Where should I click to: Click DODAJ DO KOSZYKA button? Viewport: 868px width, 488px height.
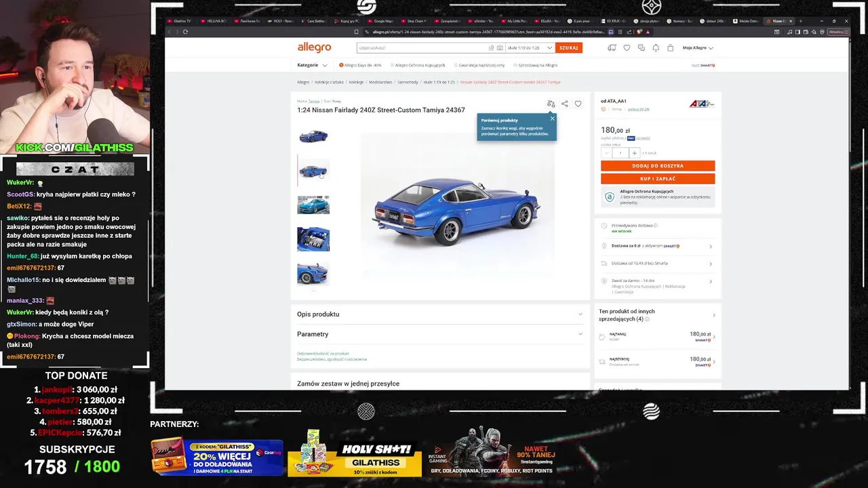(658, 166)
